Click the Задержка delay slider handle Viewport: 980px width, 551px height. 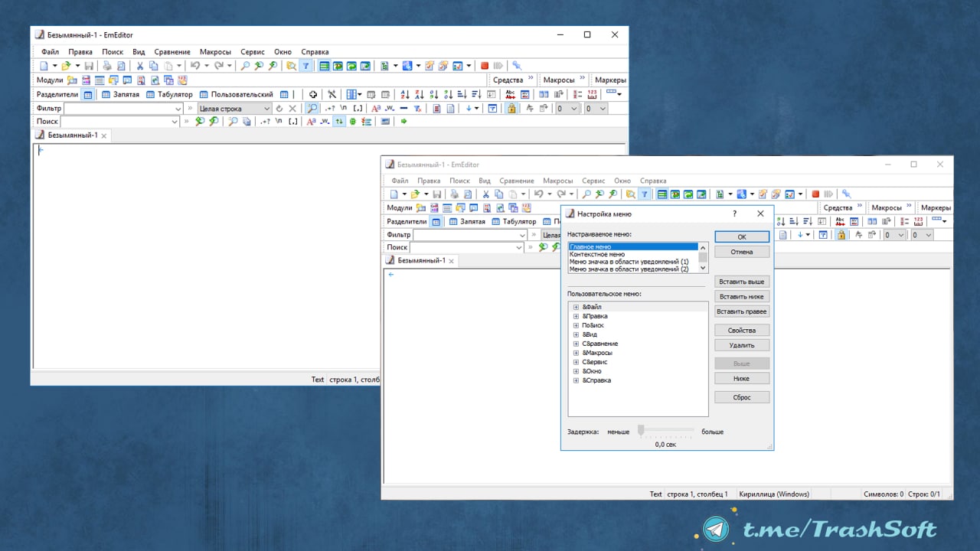pos(642,431)
